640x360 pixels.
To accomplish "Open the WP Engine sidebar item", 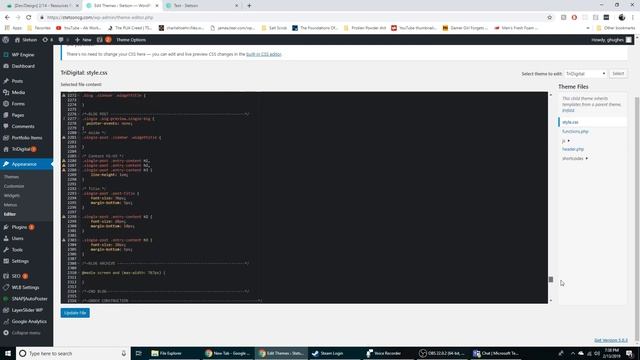I will [x=23, y=55].
